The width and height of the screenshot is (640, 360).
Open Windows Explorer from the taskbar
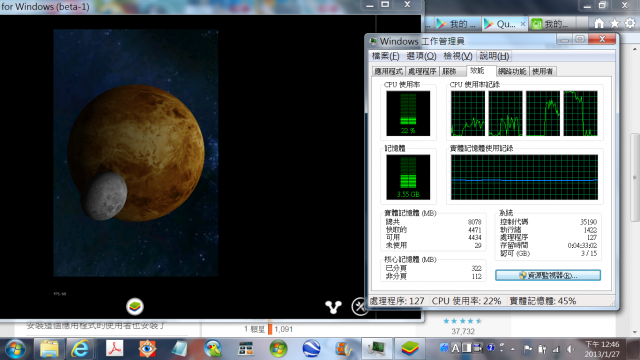tap(49, 349)
